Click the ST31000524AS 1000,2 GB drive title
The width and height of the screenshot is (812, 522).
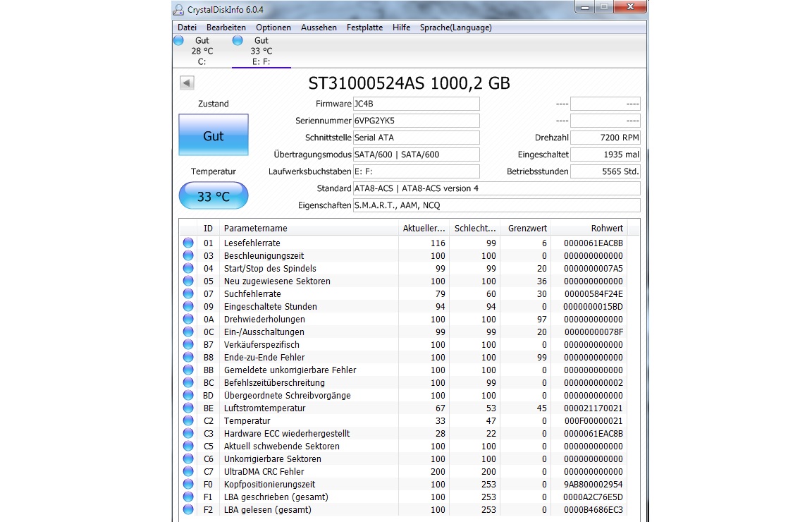coord(409,83)
